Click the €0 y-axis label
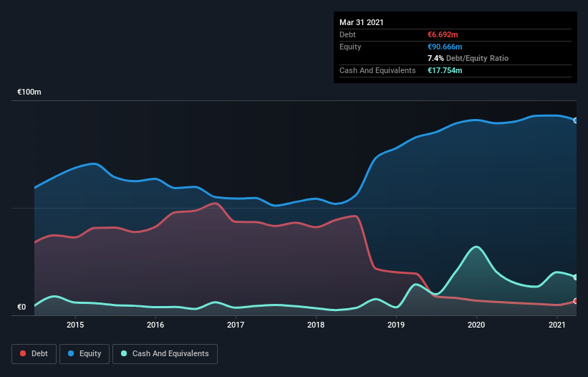Viewport: 588px width, 377px height. [21, 307]
